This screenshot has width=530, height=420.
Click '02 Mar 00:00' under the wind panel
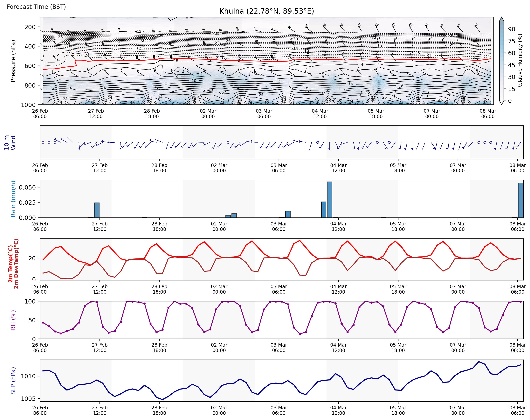coord(219,168)
